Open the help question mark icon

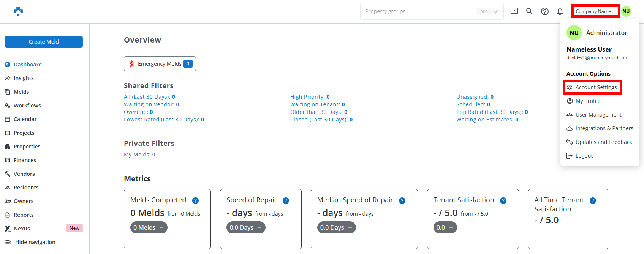545,11
